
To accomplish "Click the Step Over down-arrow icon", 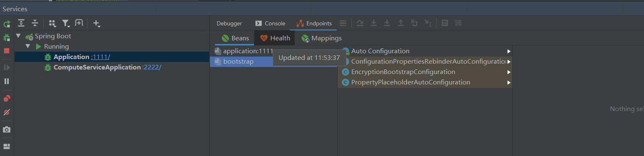I will pyautogui.click(x=374, y=23).
